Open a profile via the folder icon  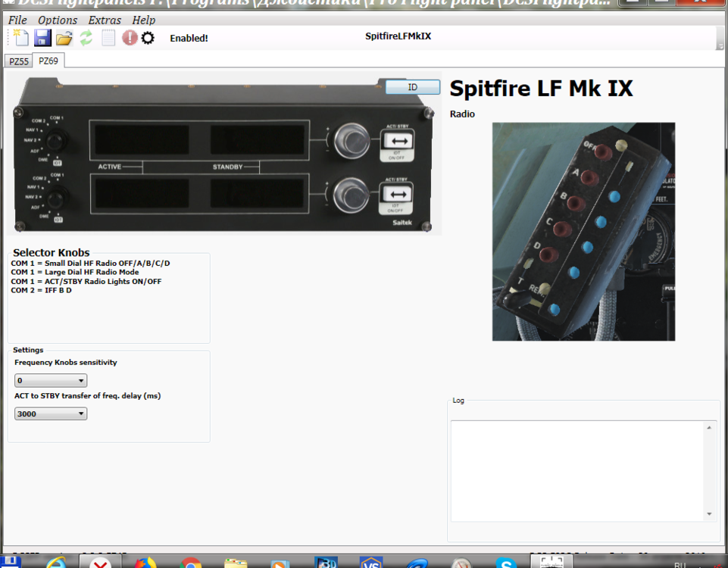click(x=64, y=38)
